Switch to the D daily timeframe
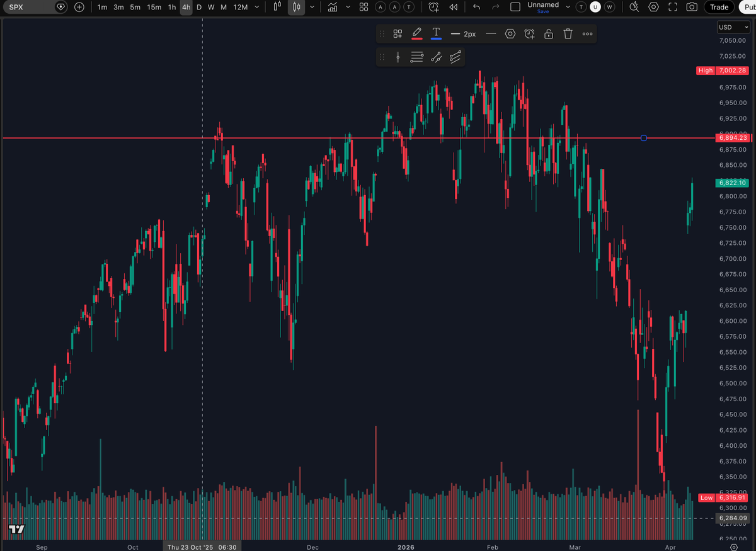The image size is (756, 551). (199, 7)
